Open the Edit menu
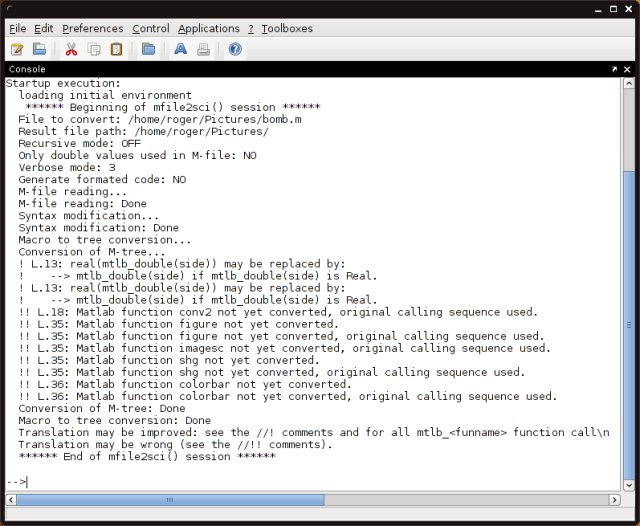640x526 pixels. point(44,29)
